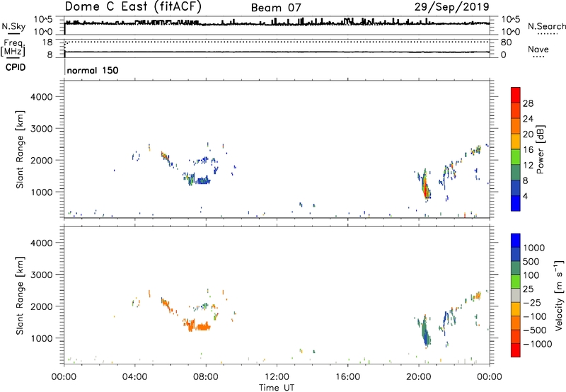The image size is (566, 392).
Task: Click the 'N.Search' legend label
Action: pyautogui.click(x=546, y=26)
